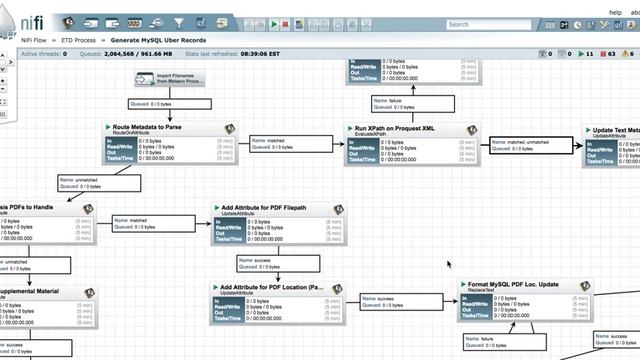Pan canvas right with navigation arrow
This screenshot has width=640, height=360.
(11, 62)
